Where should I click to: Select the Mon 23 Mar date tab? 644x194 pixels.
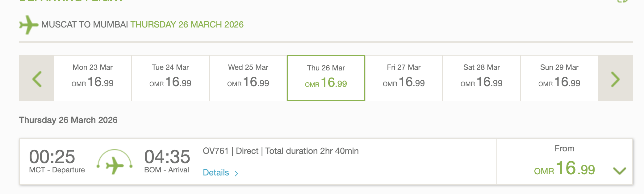coord(93,78)
